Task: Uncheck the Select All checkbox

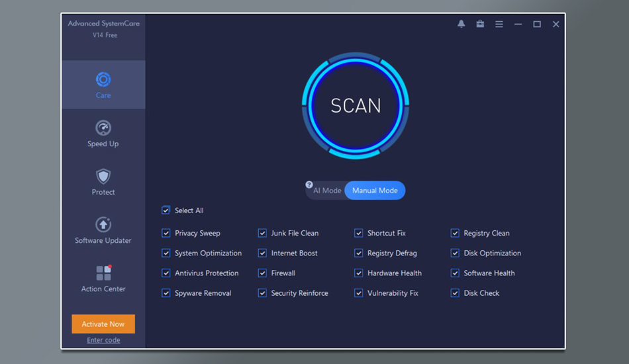Action: point(166,210)
